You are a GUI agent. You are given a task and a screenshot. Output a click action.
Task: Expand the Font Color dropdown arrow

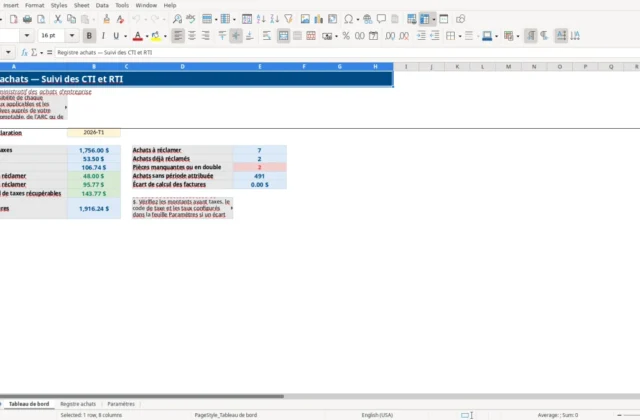147,36
